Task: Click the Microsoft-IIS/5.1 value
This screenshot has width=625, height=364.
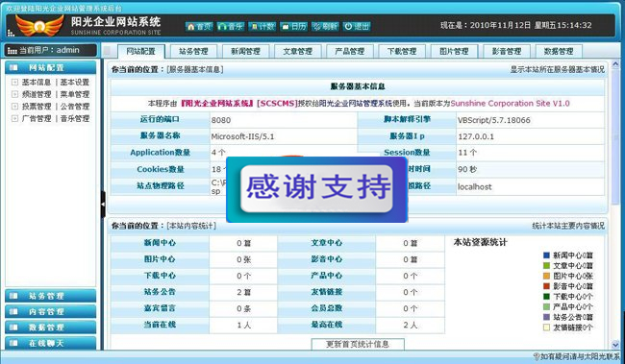Action: [242, 136]
